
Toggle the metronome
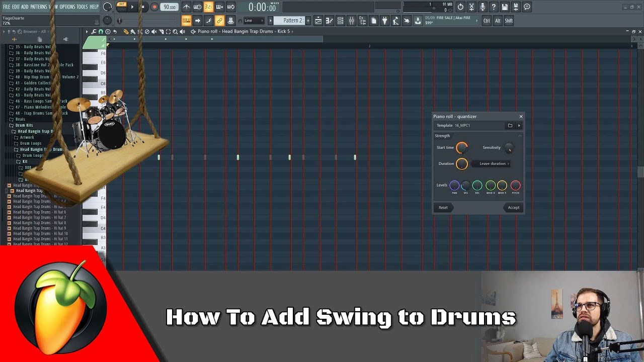[186, 7]
